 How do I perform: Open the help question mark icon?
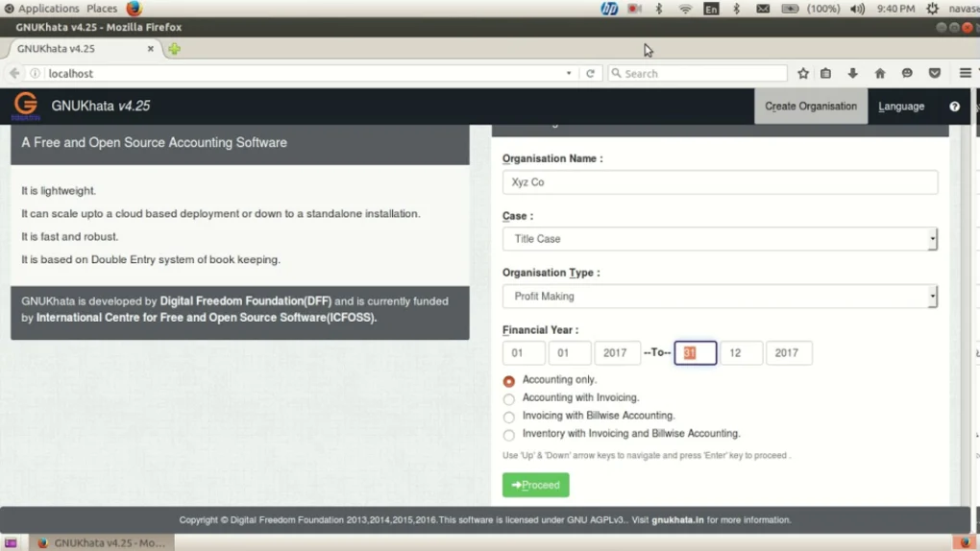(x=954, y=107)
